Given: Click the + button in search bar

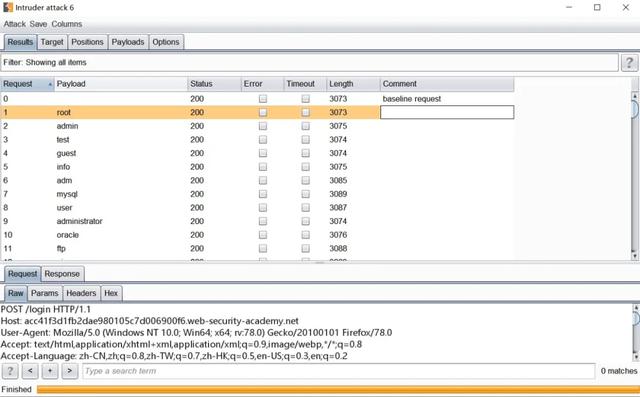Looking at the screenshot, I should (x=50, y=371).
